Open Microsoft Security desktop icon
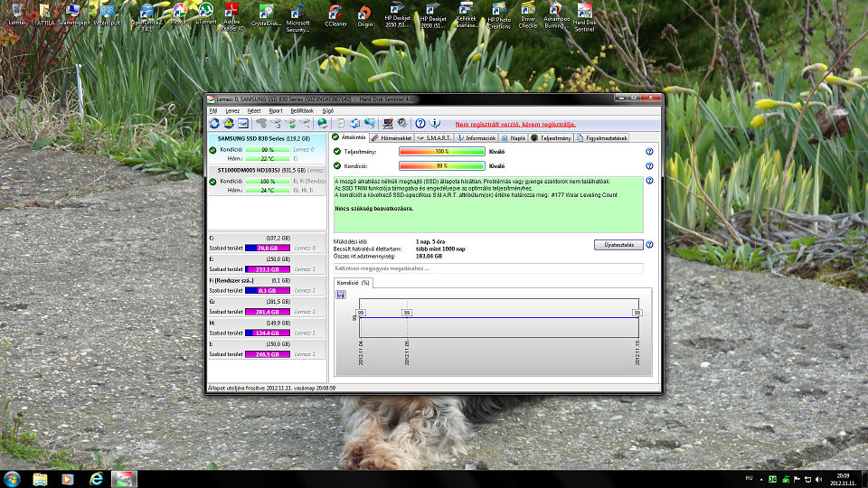 (x=297, y=18)
